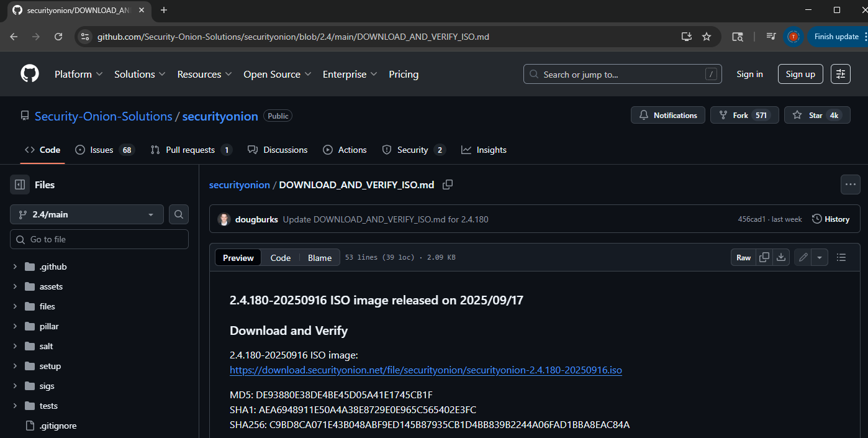Viewport: 868px width, 438px height.
Task: Expand the .github folder
Action: tap(15, 267)
